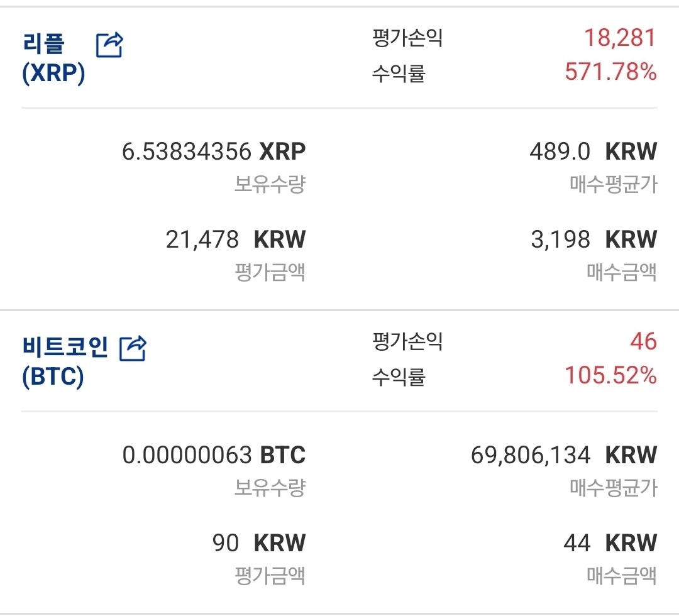Tap the 보유수량 label under XRP quantity
The height and width of the screenshot is (616, 679).
pos(270,185)
